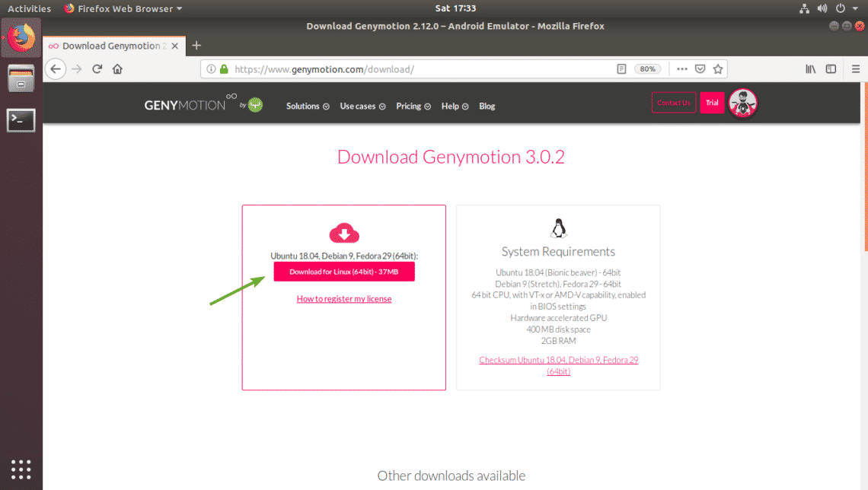Viewport: 868px width, 490px height.
Task: Go to Firefox home page icon
Action: pyautogui.click(x=117, y=68)
